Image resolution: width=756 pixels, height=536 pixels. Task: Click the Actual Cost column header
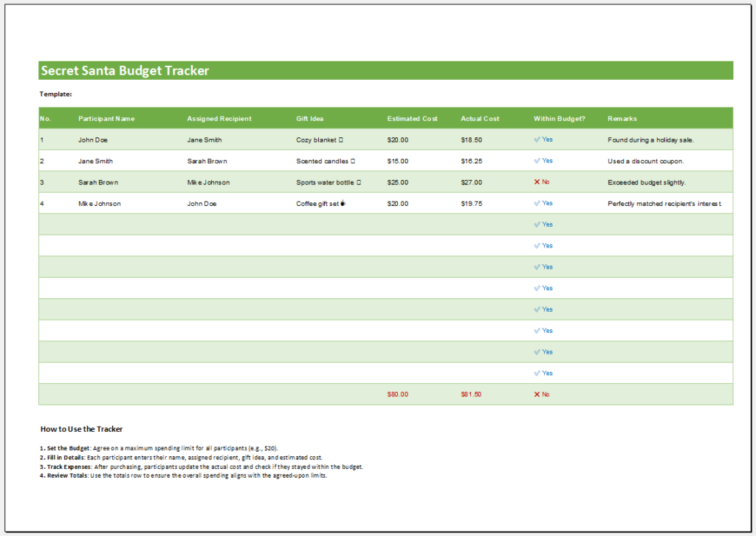[480, 119]
